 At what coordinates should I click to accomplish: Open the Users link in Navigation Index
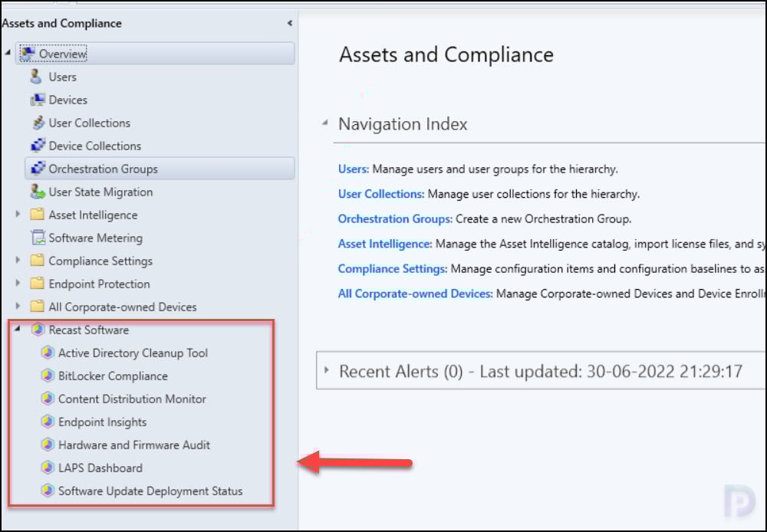[353, 169]
